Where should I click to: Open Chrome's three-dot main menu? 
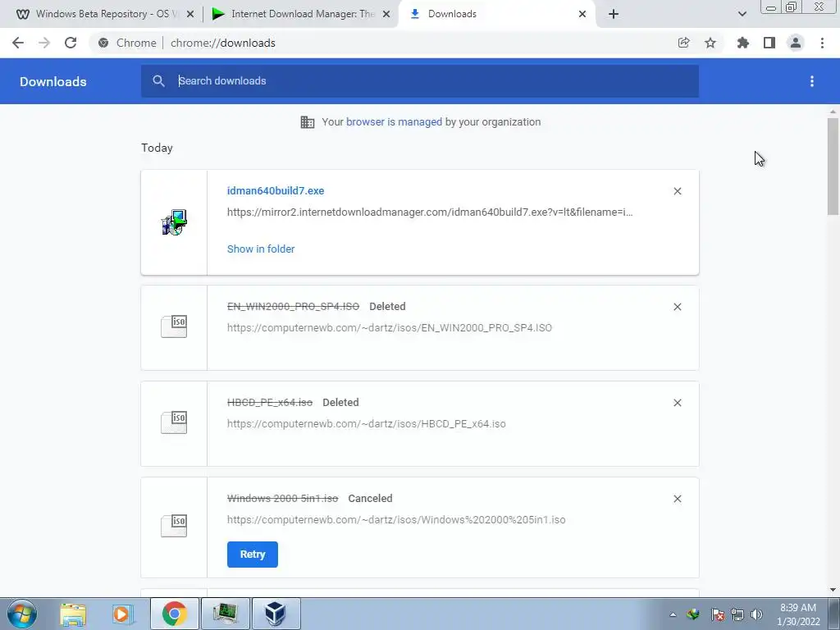[x=822, y=43]
